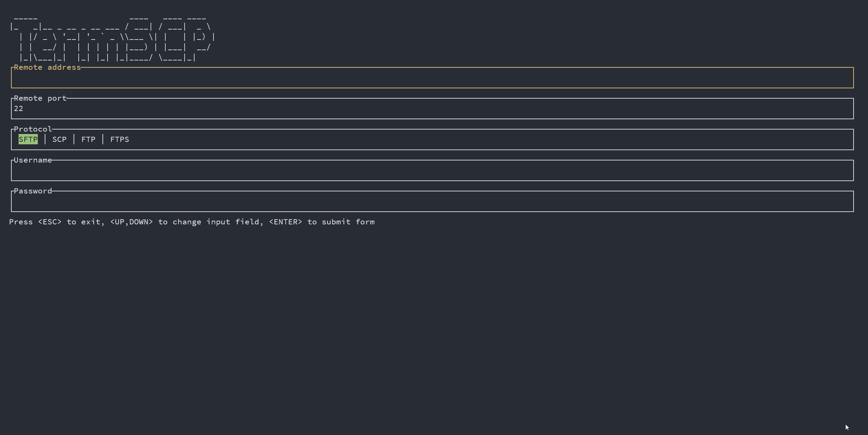This screenshot has width=868, height=435.
Task: Select the highlighted SFTP protocol option
Action: (28, 140)
